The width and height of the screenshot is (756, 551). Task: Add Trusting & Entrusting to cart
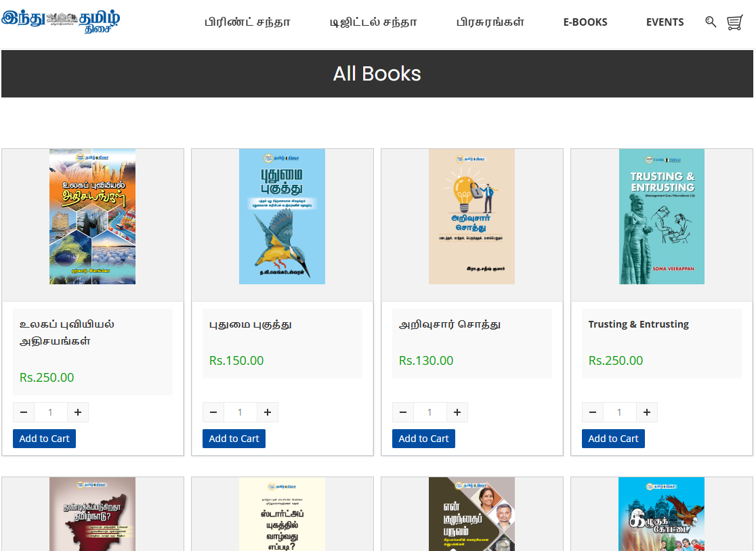613,439
